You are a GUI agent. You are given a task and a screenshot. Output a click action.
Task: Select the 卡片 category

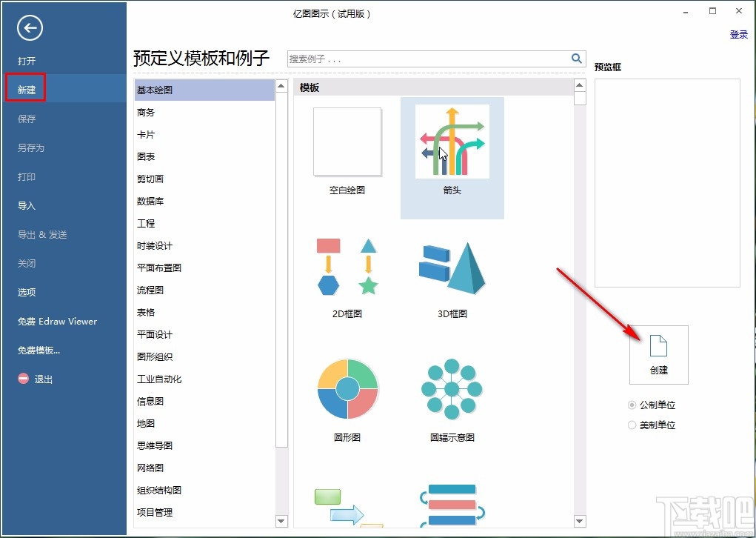coord(204,135)
